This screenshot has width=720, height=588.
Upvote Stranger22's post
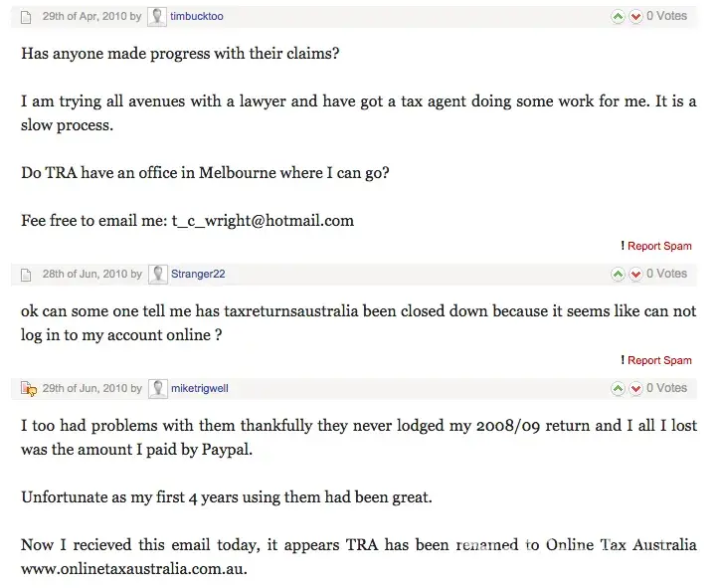coord(618,275)
